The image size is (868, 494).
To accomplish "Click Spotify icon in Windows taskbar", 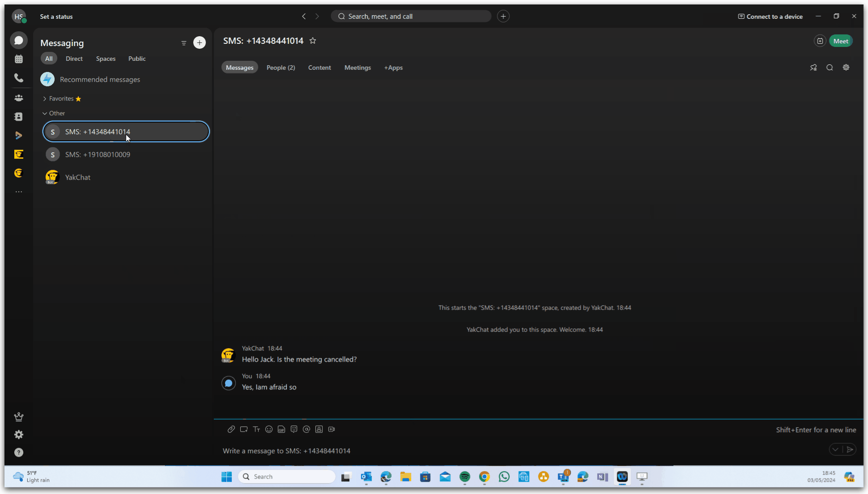I will [464, 476].
